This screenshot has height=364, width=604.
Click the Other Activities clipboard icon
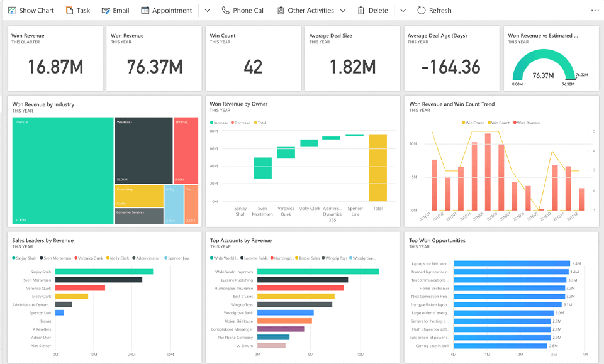pos(281,11)
